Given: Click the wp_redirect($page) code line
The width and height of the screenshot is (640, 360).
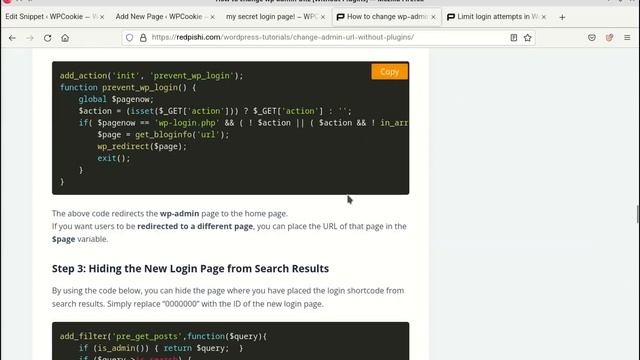Looking at the screenshot, I should click(142, 147).
